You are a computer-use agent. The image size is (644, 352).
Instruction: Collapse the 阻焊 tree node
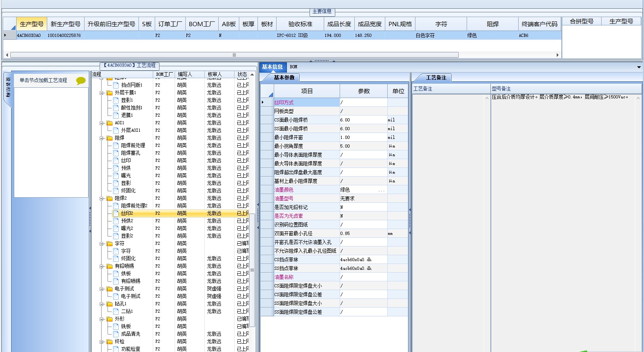(x=102, y=138)
